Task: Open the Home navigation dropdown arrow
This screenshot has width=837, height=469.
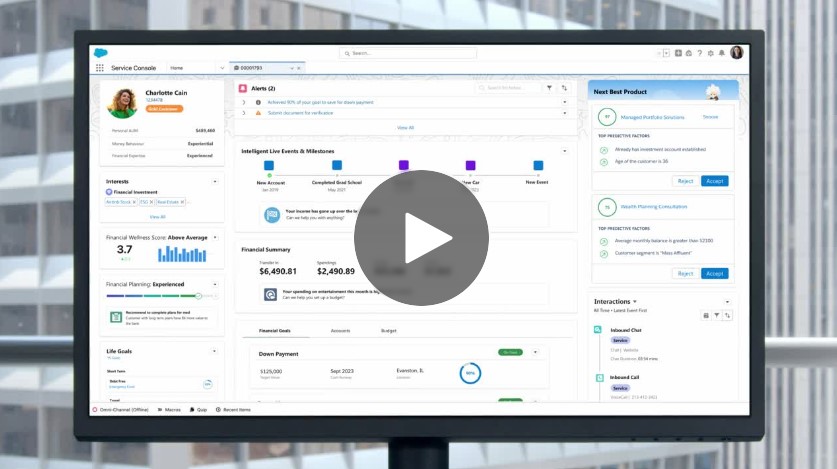Action: [x=221, y=68]
